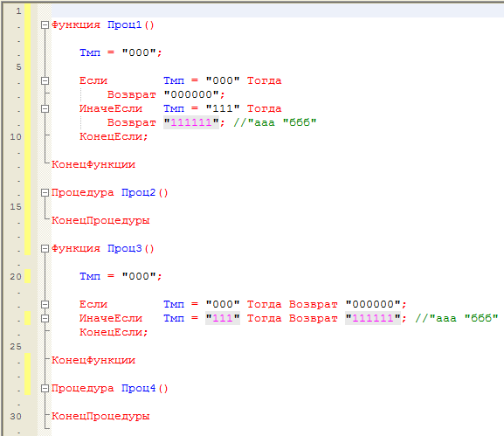Click the Функция keyword before Проц1
Screen dimensions: 504x436
point(76,25)
